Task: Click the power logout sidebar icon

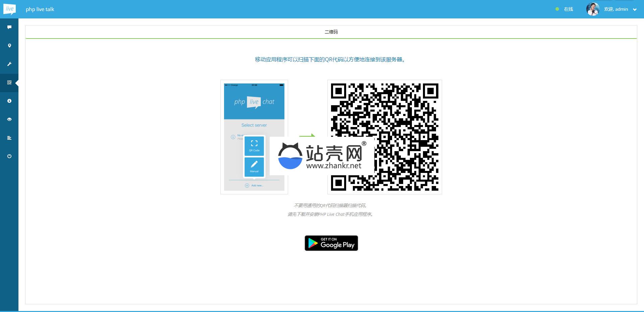Action: click(x=9, y=156)
